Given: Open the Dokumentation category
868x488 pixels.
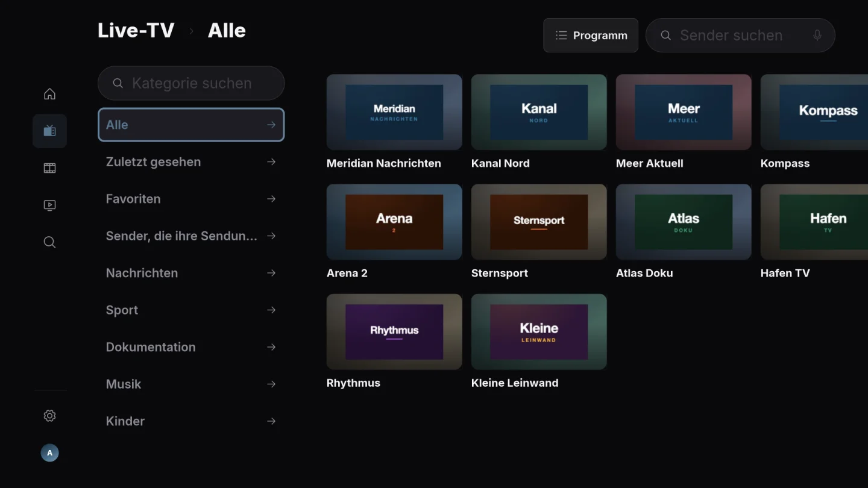Looking at the screenshot, I should (191, 347).
